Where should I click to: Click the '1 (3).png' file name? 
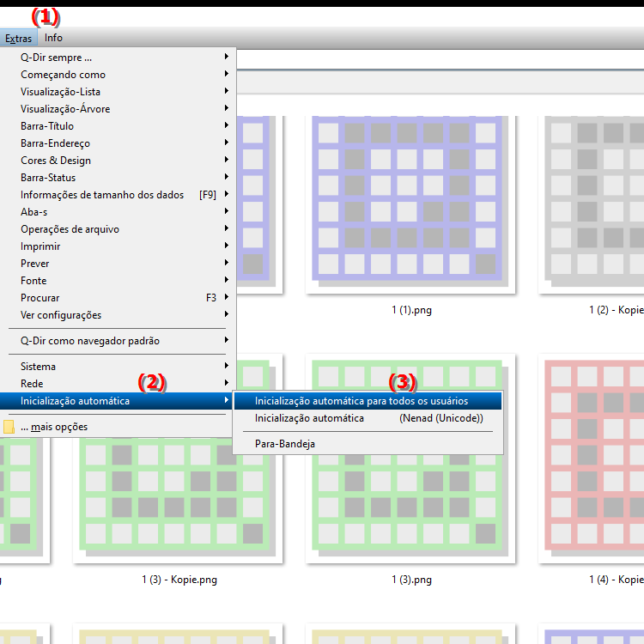click(x=411, y=580)
